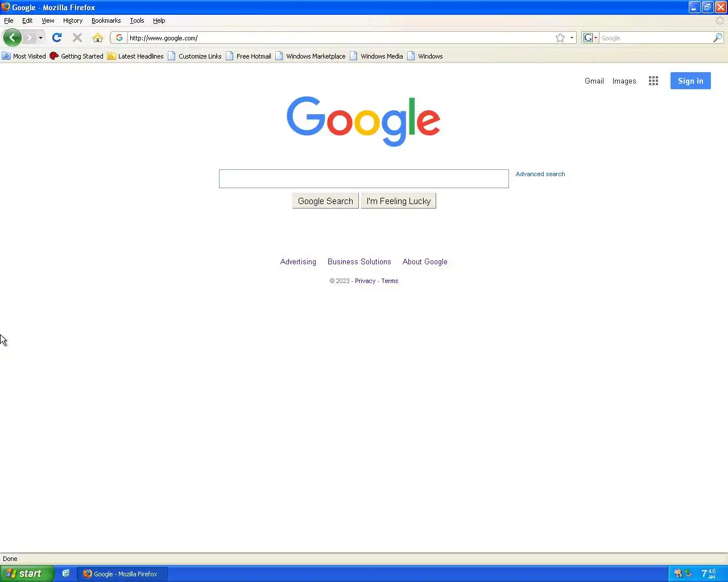Close the Firefox window
728x582 pixels.
click(721, 7)
